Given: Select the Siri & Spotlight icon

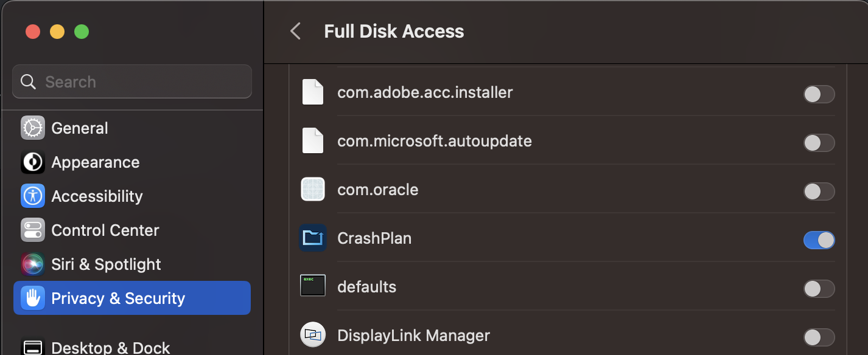Looking at the screenshot, I should 33,264.
